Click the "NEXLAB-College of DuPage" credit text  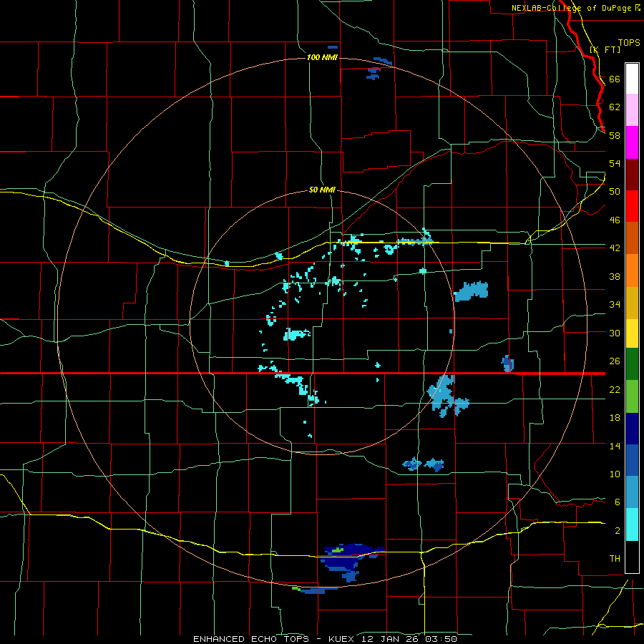pos(571,8)
